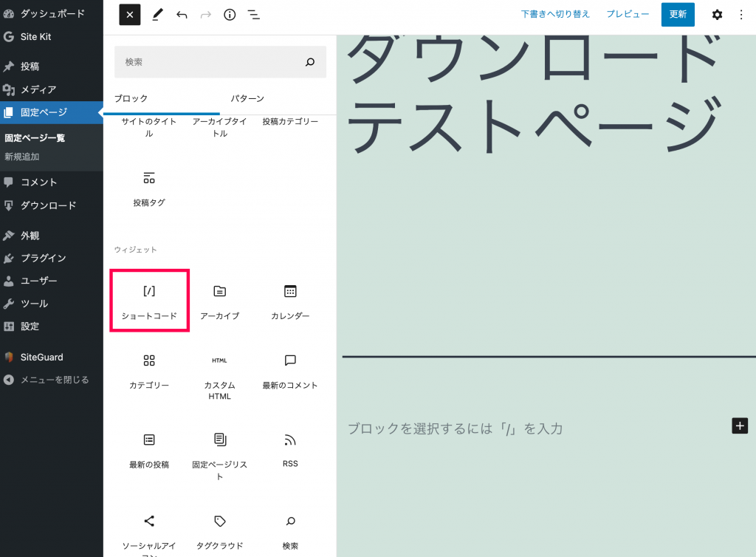The image size is (756, 557).
Task: Open ダウンロード menu in sidebar
Action: coord(52,205)
